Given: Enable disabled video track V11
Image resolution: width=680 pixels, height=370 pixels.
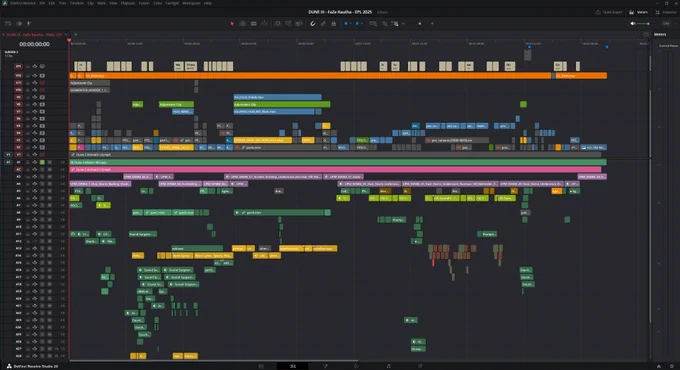Looking at the screenshot, I should pos(42,82).
